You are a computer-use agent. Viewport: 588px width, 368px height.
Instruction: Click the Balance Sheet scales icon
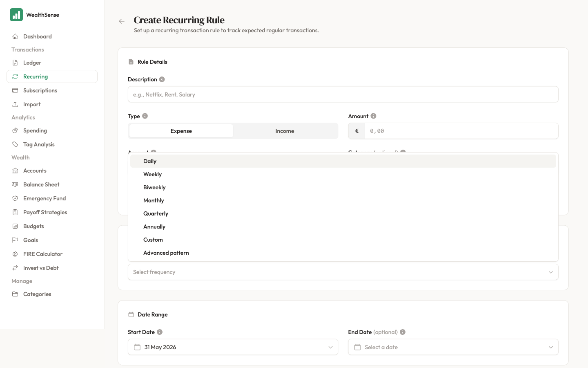15,184
